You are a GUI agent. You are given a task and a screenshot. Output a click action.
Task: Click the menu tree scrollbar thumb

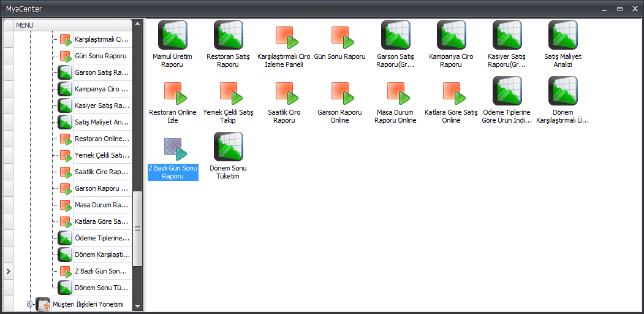click(138, 229)
